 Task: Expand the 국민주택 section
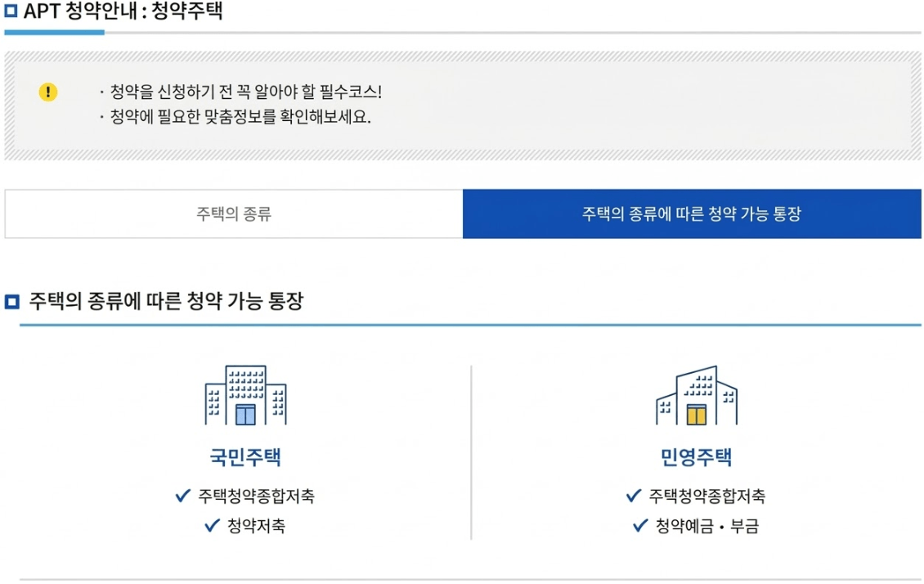point(247,459)
